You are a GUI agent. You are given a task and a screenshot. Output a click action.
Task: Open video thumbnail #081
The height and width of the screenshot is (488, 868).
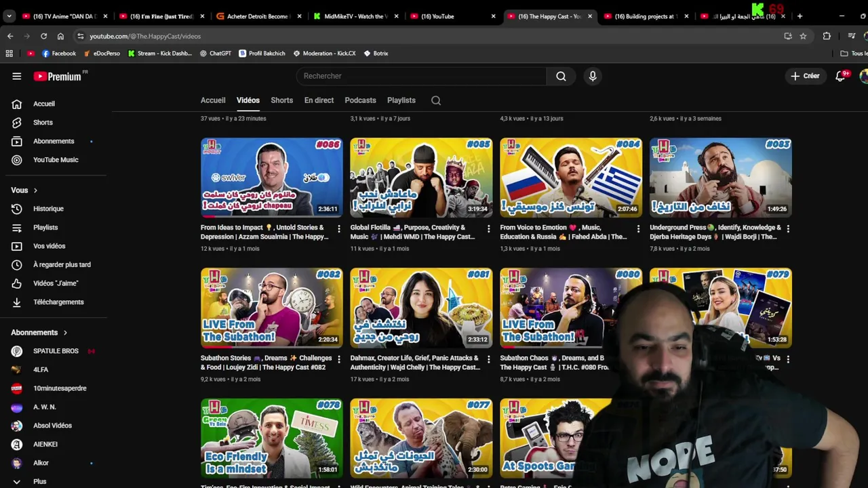[x=421, y=308]
